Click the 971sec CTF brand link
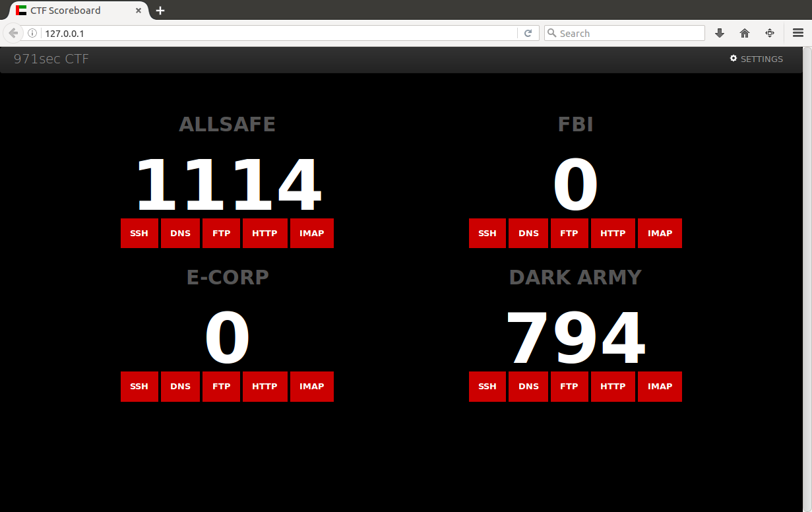Viewport: 812px width, 512px height. [x=51, y=59]
